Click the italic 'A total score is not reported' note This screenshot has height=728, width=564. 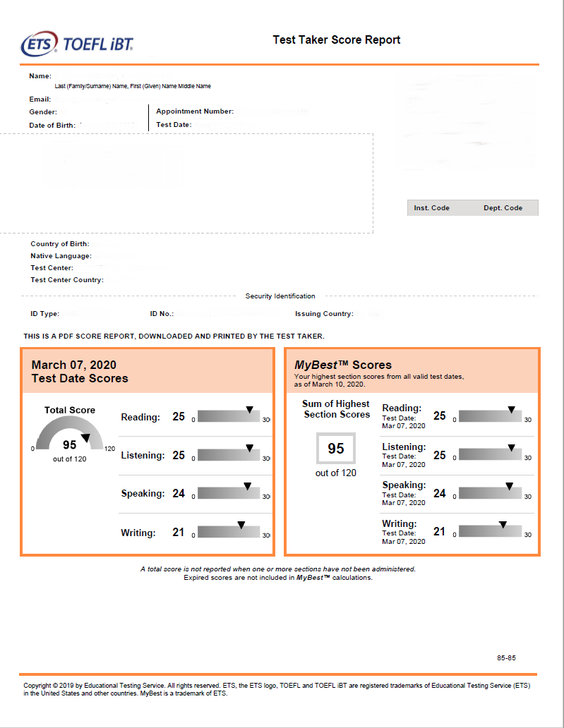(278, 569)
